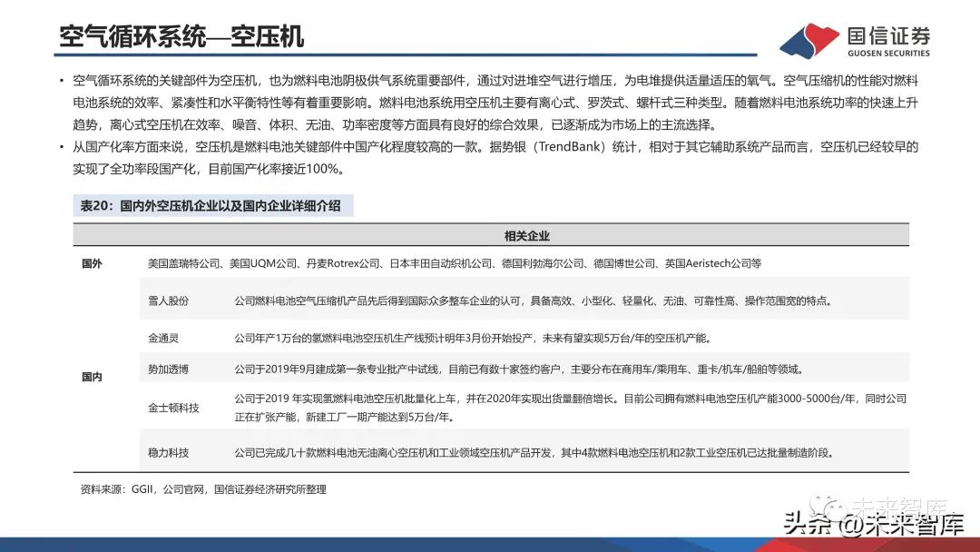Click the 国外 row label
980x552 pixels.
[92, 264]
